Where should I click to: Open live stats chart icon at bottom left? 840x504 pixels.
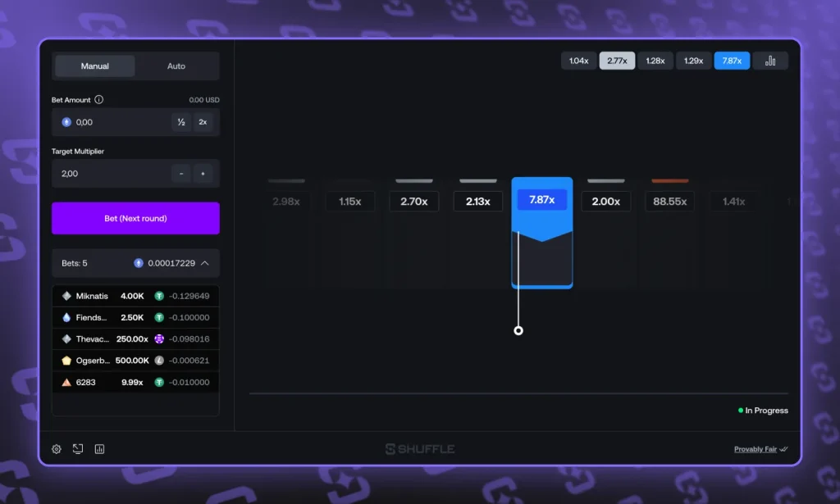coord(99,449)
